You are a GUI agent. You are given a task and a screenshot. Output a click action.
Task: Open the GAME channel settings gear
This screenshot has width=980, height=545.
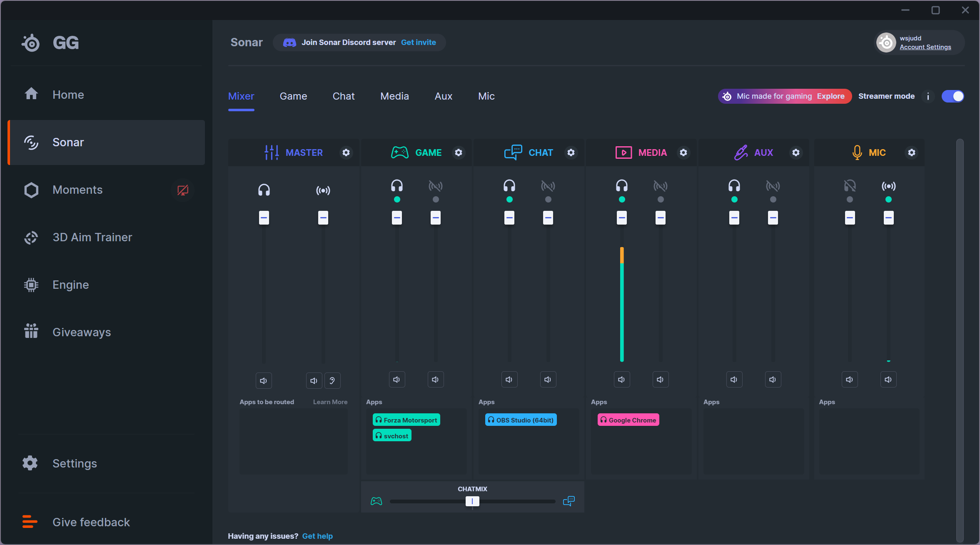(x=458, y=152)
